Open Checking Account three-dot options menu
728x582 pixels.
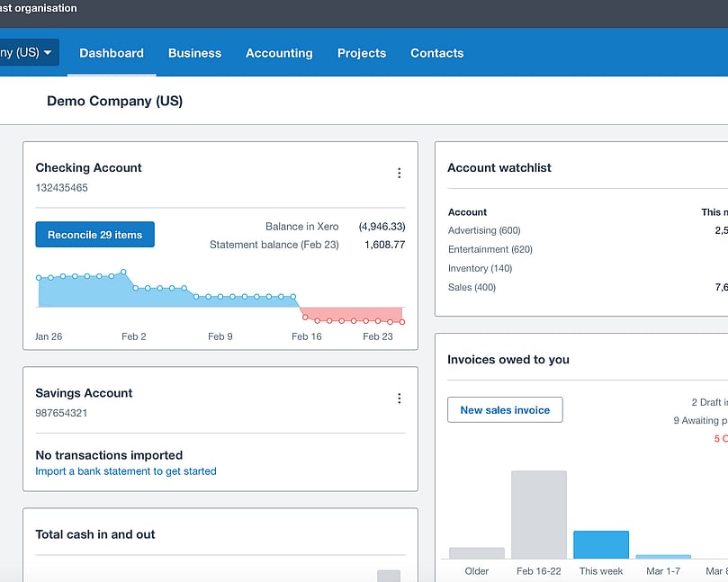(400, 174)
